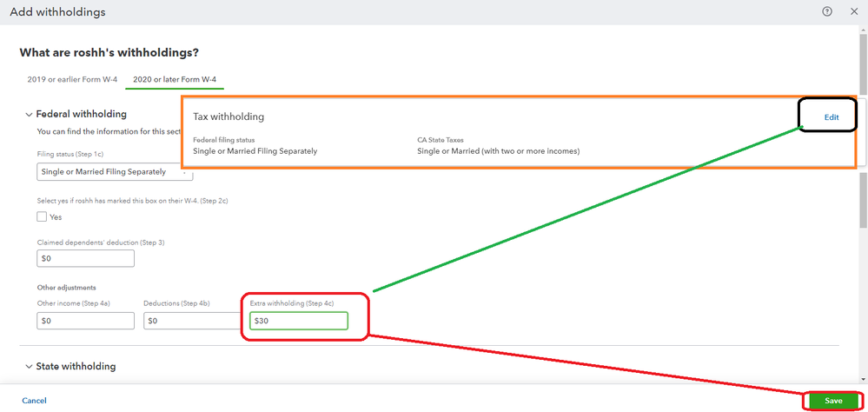This screenshot has height=412, width=868.
Task: Click the CA State Taxes value text
Action: (498, 151)
